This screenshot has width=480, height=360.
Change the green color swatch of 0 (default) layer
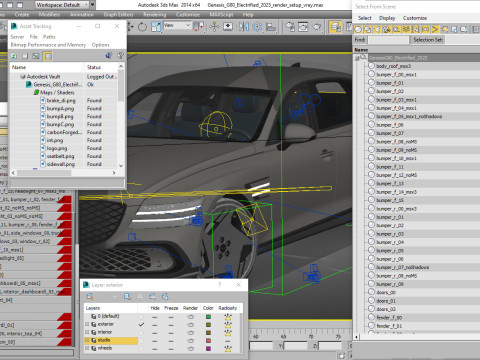coord(208,316)
